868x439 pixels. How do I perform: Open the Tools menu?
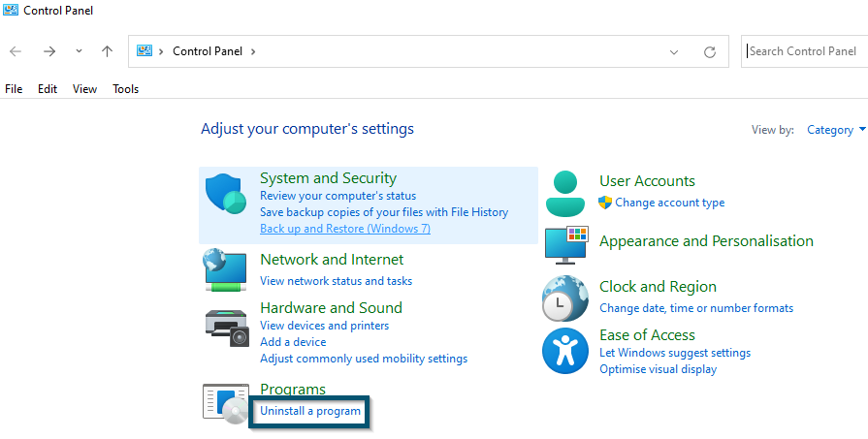pos(126,89)
